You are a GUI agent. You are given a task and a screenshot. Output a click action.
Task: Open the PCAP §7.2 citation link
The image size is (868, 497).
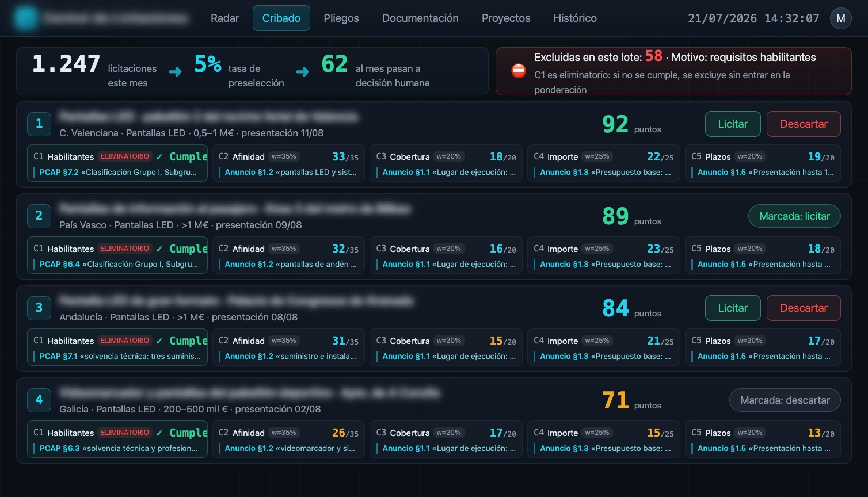118,172
